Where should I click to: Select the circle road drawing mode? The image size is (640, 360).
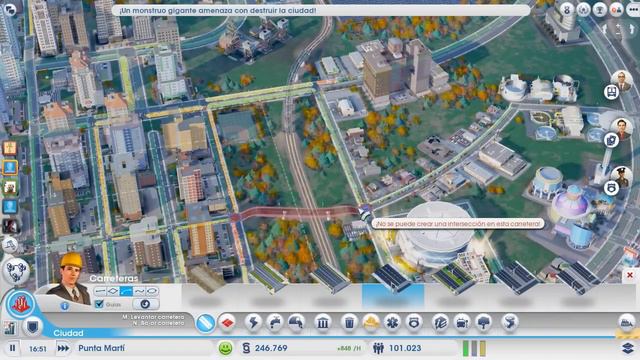152,291
